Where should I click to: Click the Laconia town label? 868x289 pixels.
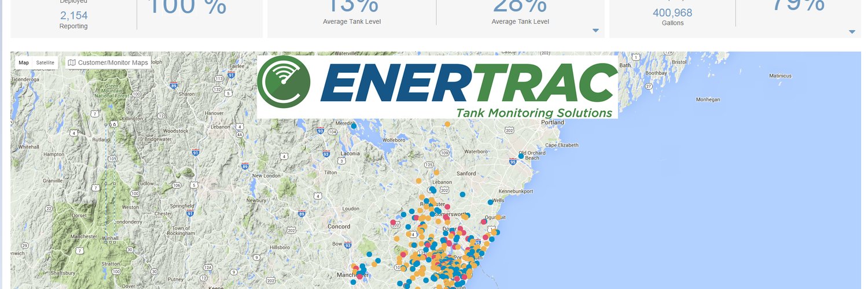point(350,153)
